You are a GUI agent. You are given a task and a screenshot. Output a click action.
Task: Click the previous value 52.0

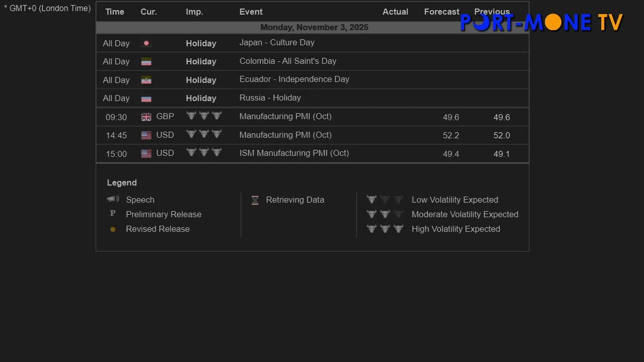(502, 136)
